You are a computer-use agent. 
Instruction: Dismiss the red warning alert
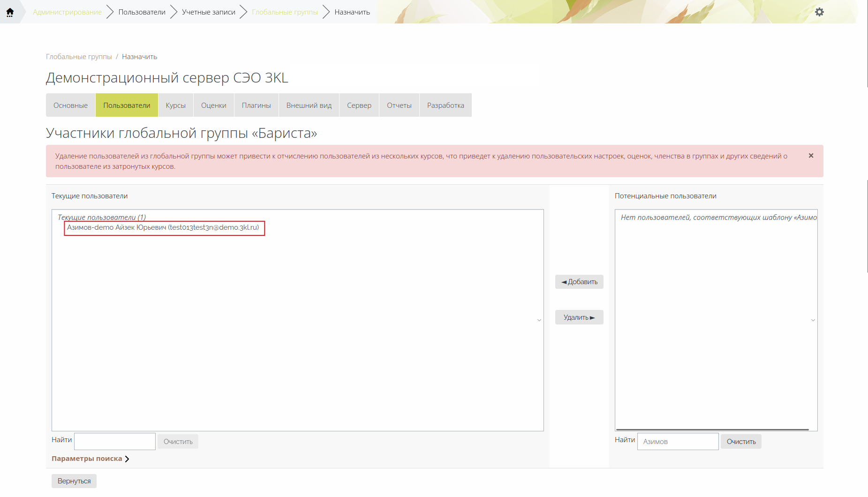click(x=811, y=156)
